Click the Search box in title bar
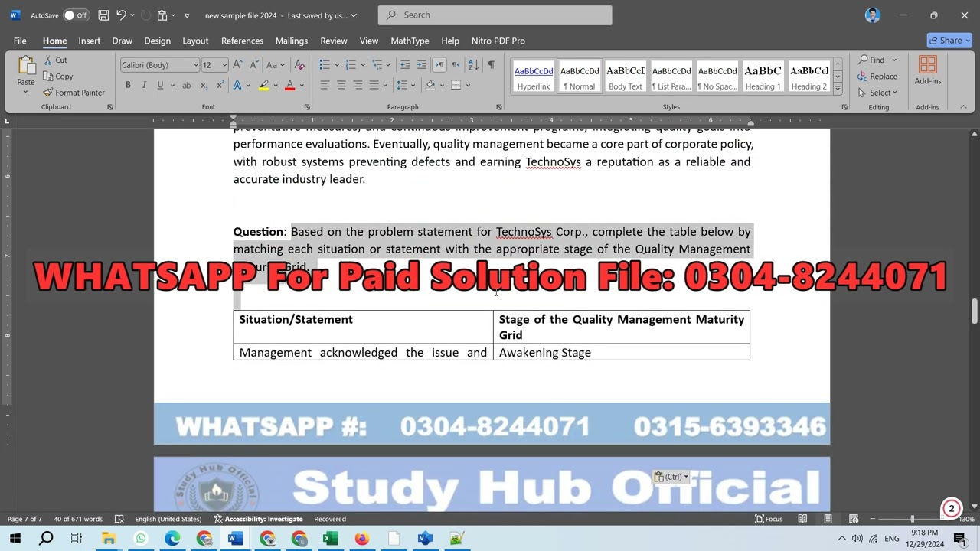 coord(495,15)
